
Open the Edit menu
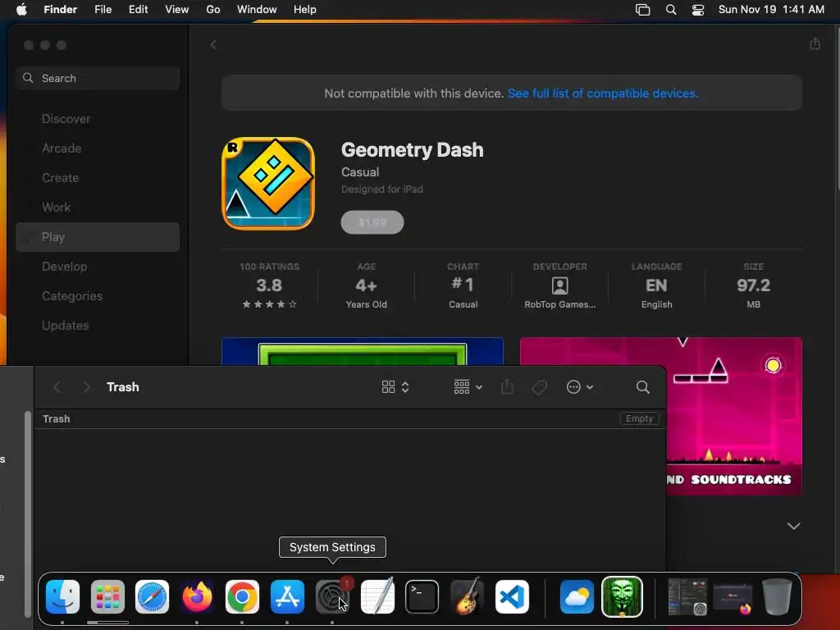point(138,10)
